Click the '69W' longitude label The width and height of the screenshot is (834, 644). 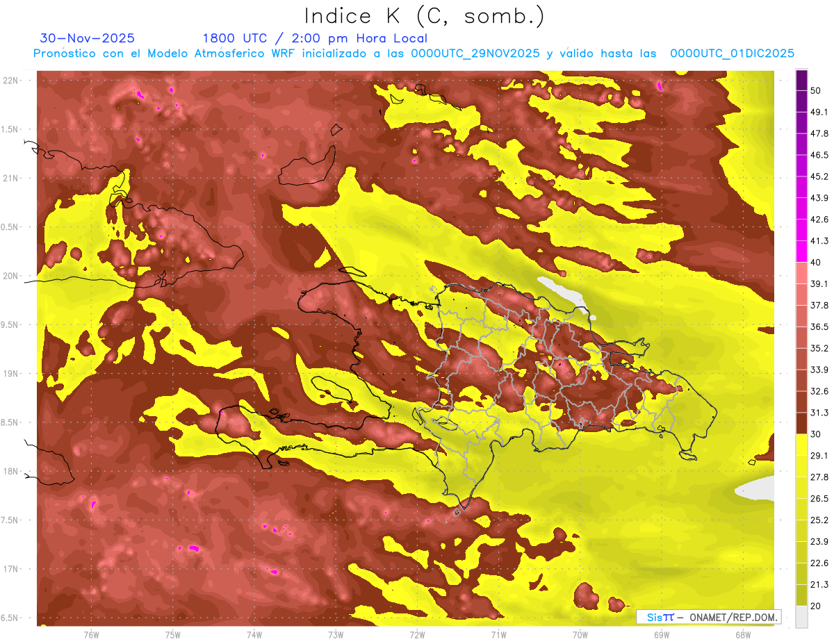[662, 634]
